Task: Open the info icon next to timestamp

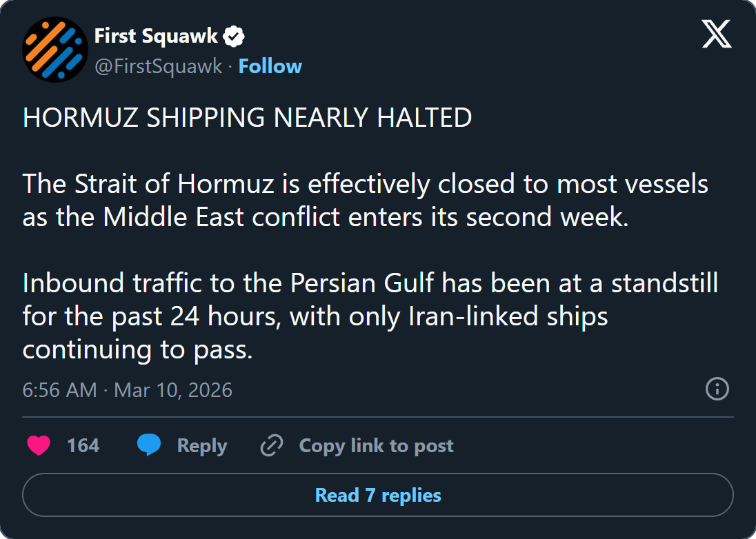Action: pos(716,390)
